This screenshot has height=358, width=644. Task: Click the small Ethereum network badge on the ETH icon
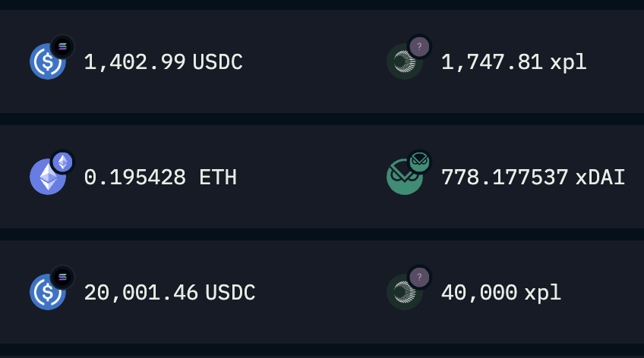62,162
